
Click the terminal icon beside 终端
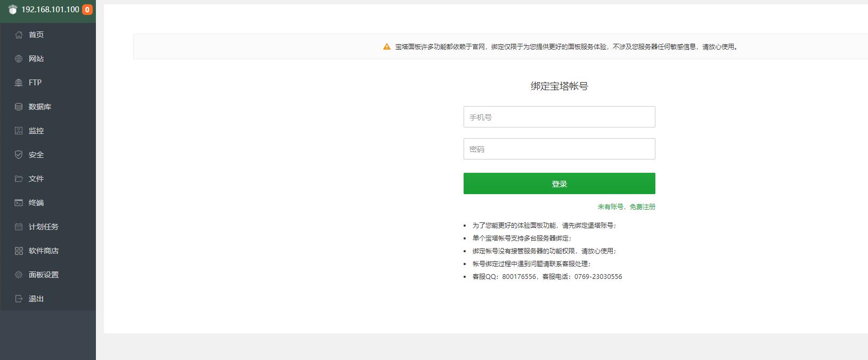pos(19,203)
